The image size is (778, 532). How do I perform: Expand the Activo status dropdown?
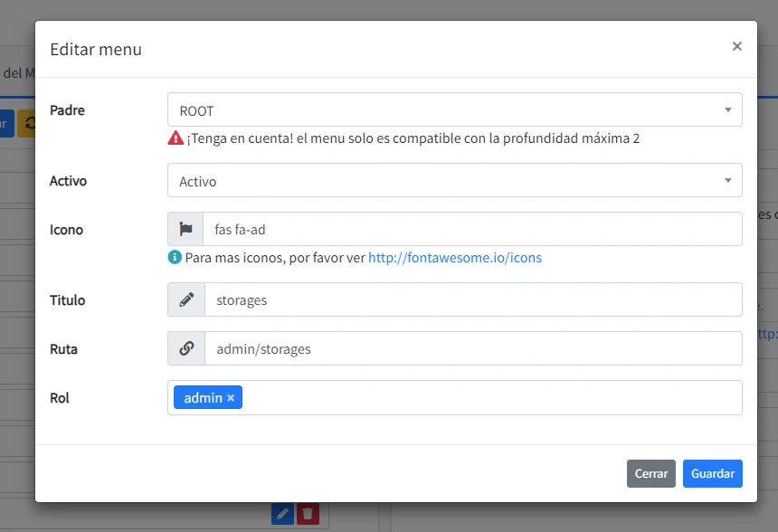454,181
